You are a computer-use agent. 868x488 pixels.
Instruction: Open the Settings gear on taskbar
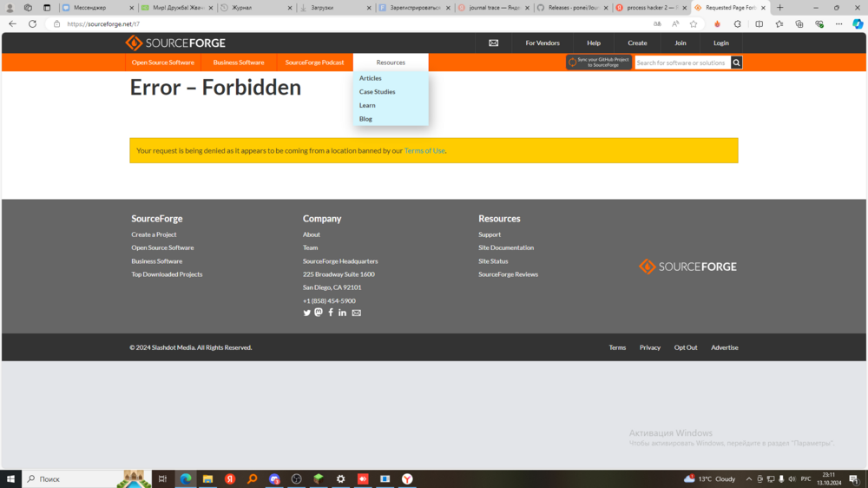(x=340, y=479)
